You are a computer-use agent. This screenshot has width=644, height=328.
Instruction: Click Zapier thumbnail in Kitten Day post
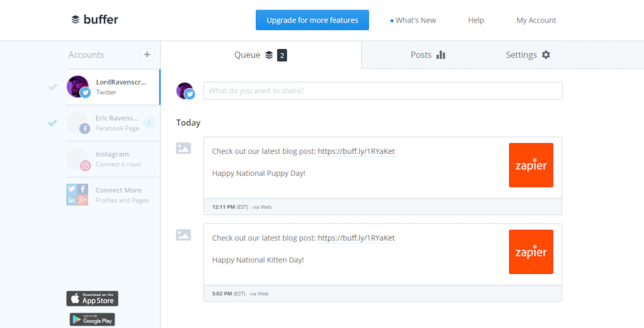coord(531,252)
